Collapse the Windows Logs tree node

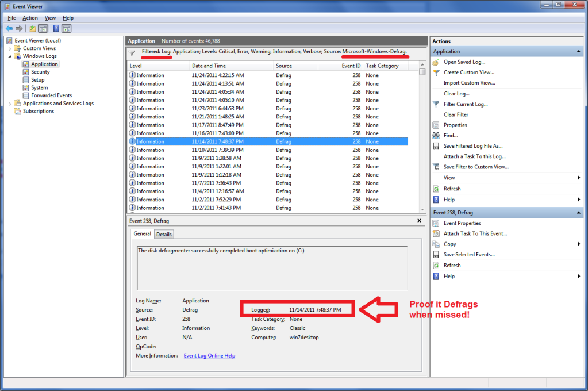[x=10, y=57]
